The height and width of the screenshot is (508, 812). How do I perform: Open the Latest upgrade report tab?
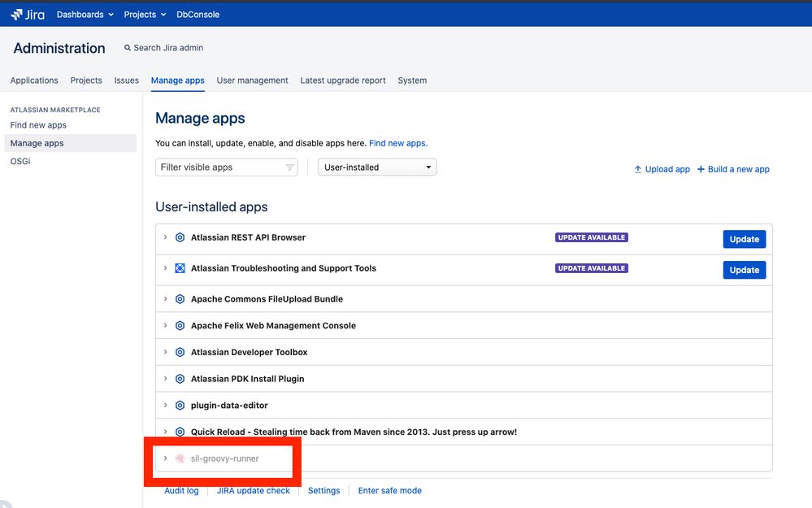click(343, 80)
